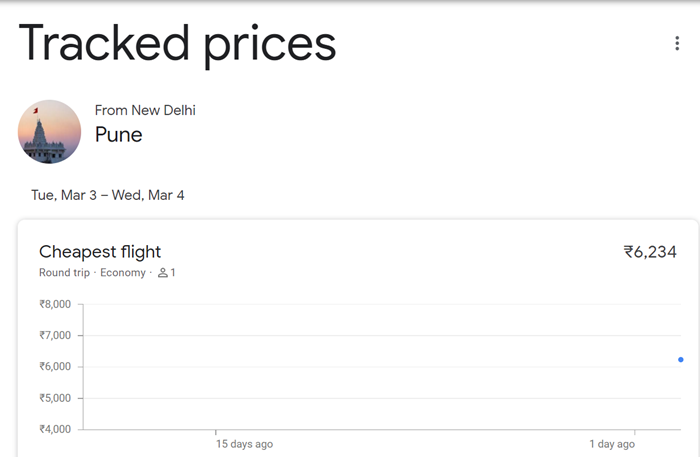Click the Tue, Mar 3 – Wed, Mar 4 dates

(x=108, y=195)
